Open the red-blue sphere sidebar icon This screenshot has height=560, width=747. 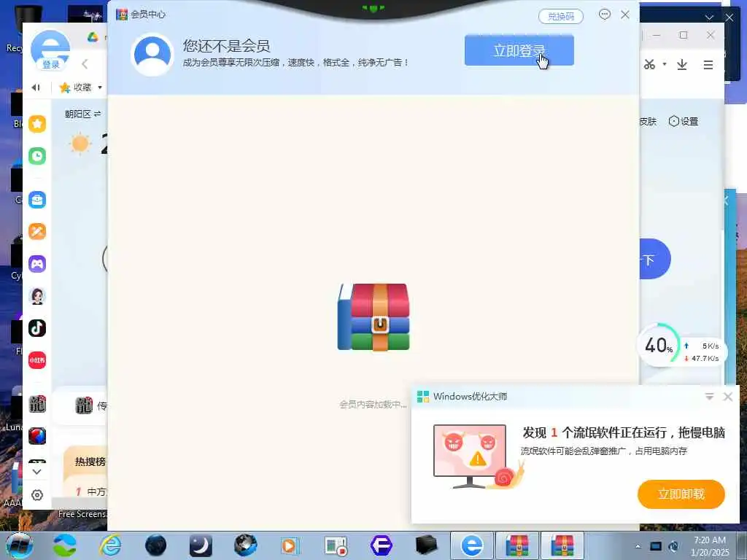click(x=37, y=436)
